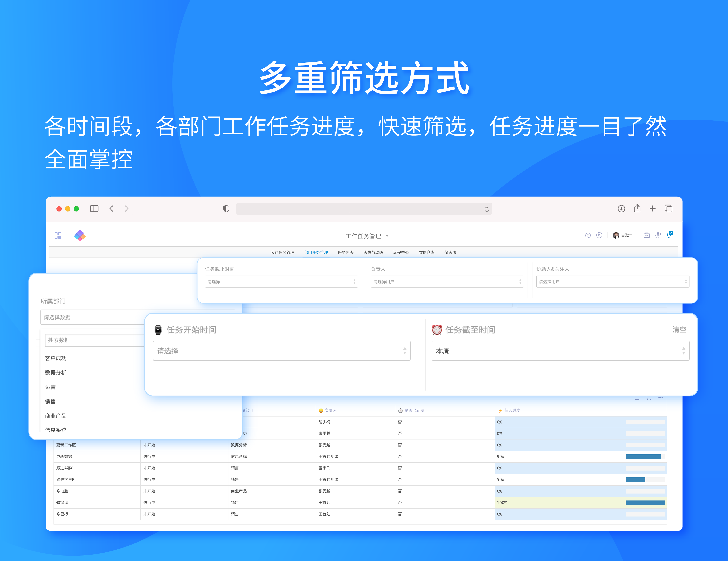The image size is (728, 561).
Task: Toggle the browser sidebar icon
Action: (x=94, y=209)
